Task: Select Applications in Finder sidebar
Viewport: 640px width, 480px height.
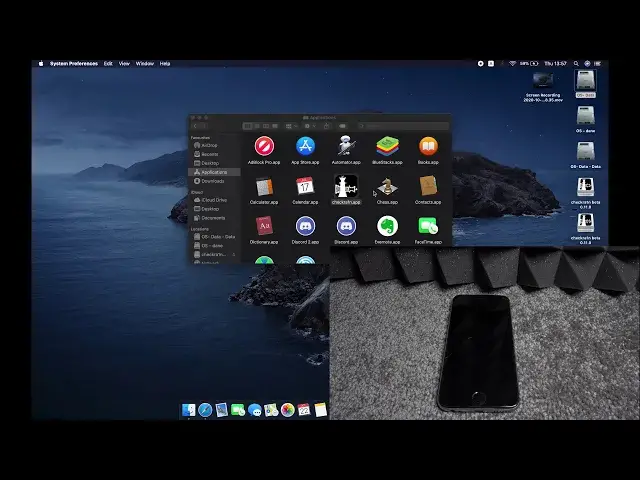Action: pyautogui.click(x=214, y=172)
